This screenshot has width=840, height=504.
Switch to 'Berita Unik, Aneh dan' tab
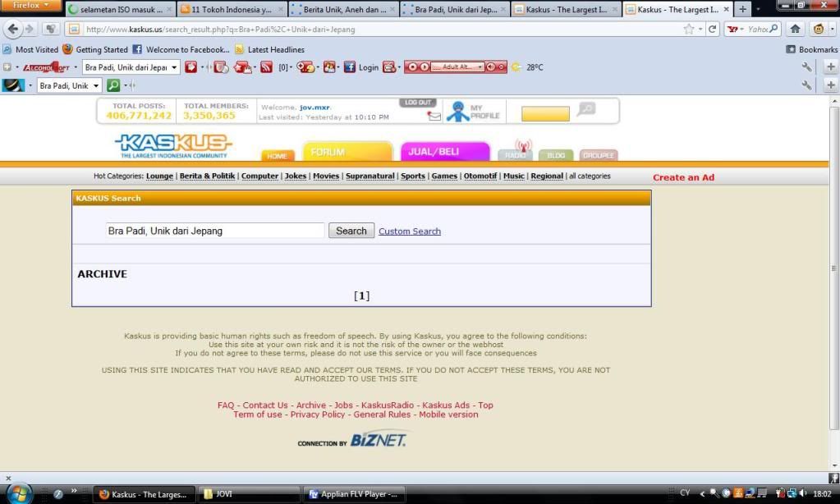click(343, 9)
